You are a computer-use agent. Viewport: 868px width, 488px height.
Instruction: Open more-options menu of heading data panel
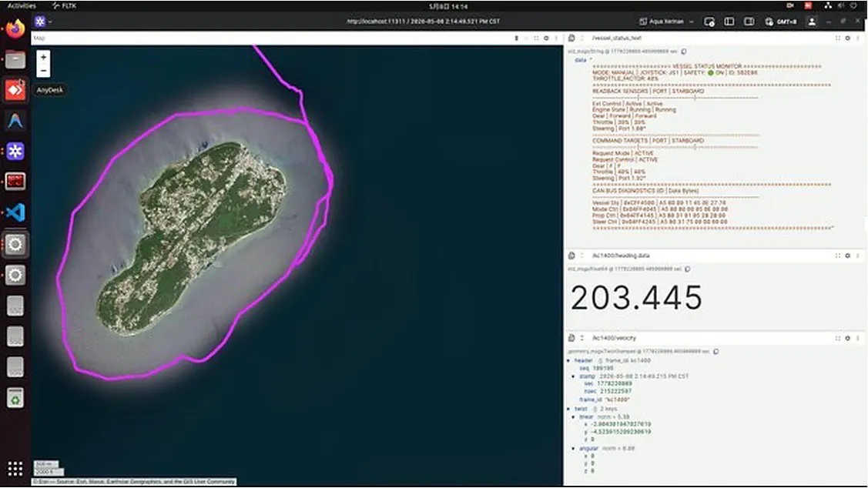(x=858, y=256)
